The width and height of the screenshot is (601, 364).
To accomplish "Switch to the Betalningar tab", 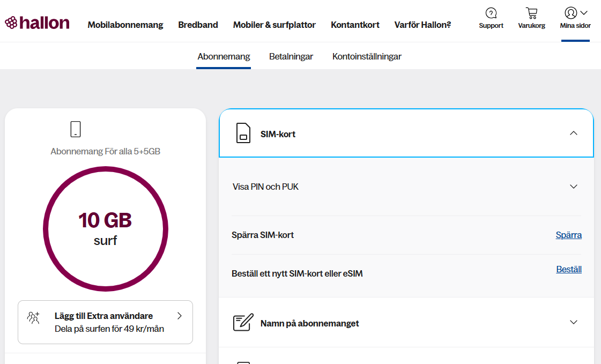I will (x=291, y=56).
